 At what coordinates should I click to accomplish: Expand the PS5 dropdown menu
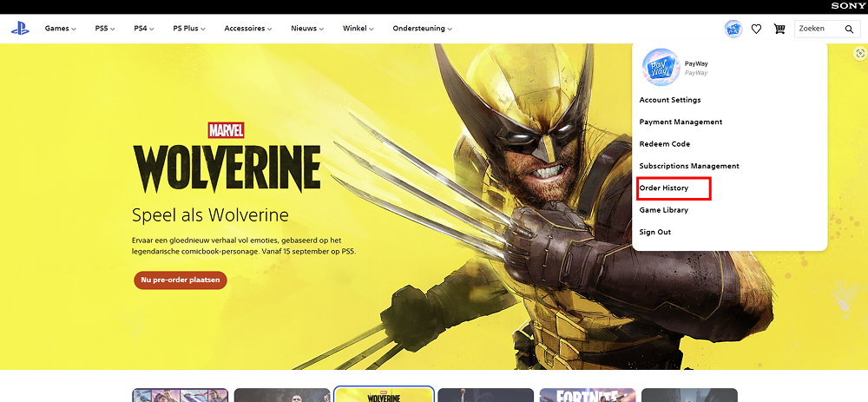tap(105, 29)
